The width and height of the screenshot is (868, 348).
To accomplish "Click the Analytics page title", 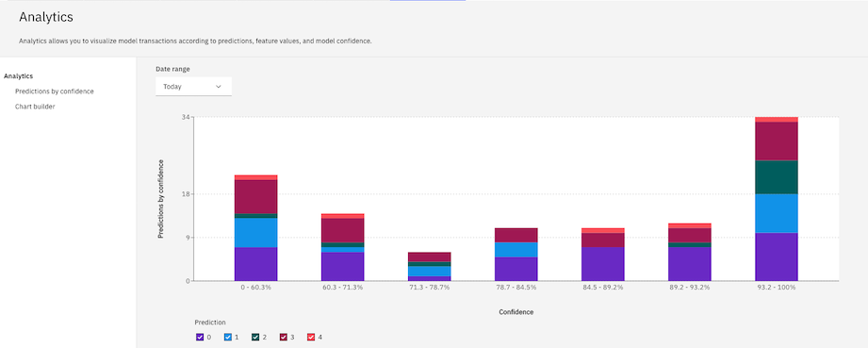I will coord(46,17).
